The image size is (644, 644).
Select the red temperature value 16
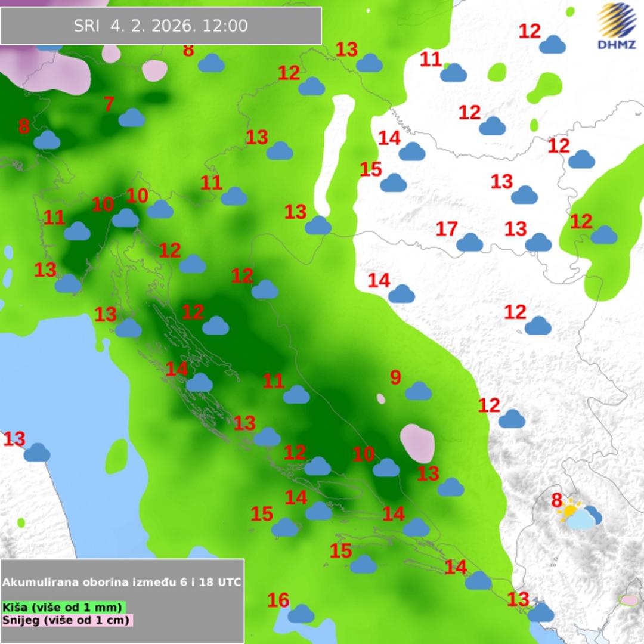278,600
